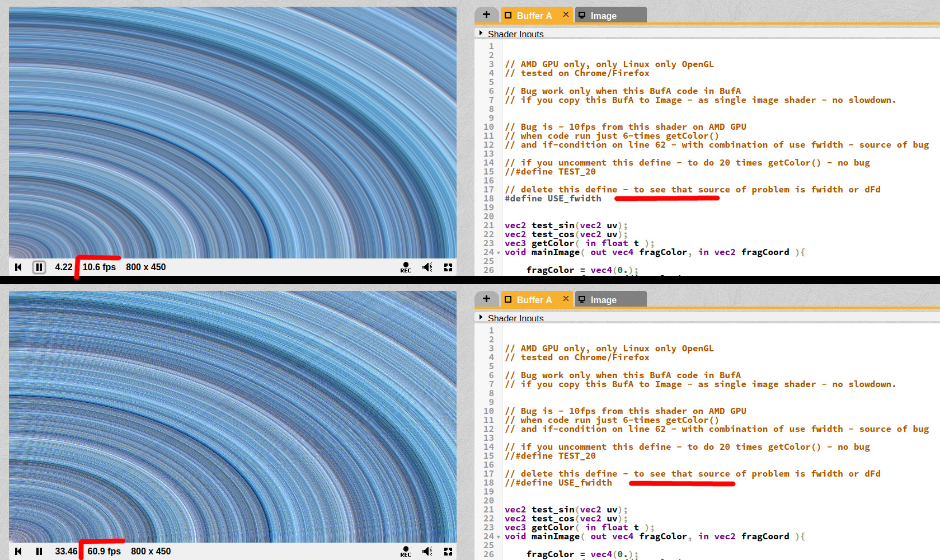Image resolution: width=940 pixels, height=560 pixels.
Task: Place cursor on active '#define USE_fwidth' line
Action: 553,199
